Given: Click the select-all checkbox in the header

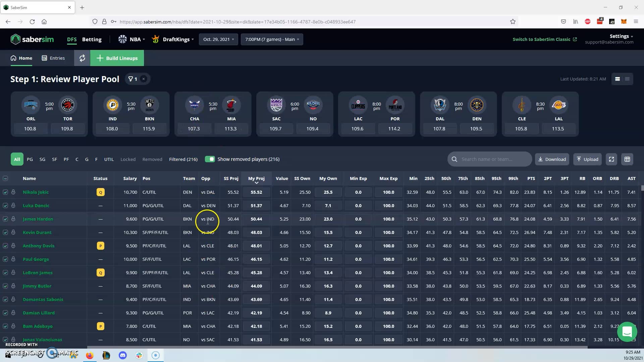Looking at the screenshot, I should [x=5, y=178].
